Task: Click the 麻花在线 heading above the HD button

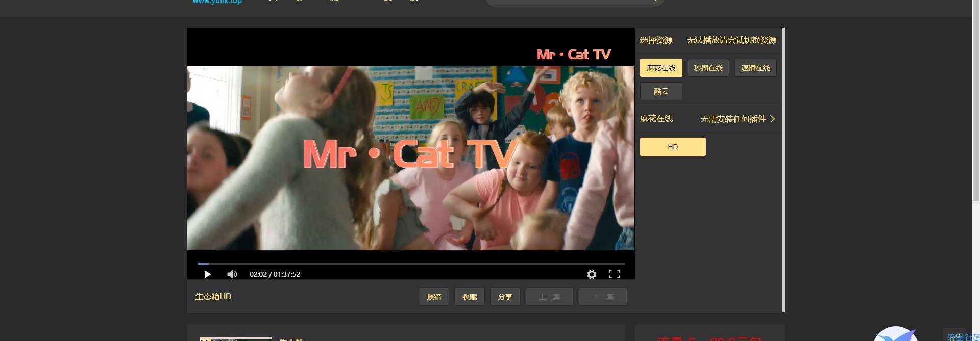Action: click(656, 119)
